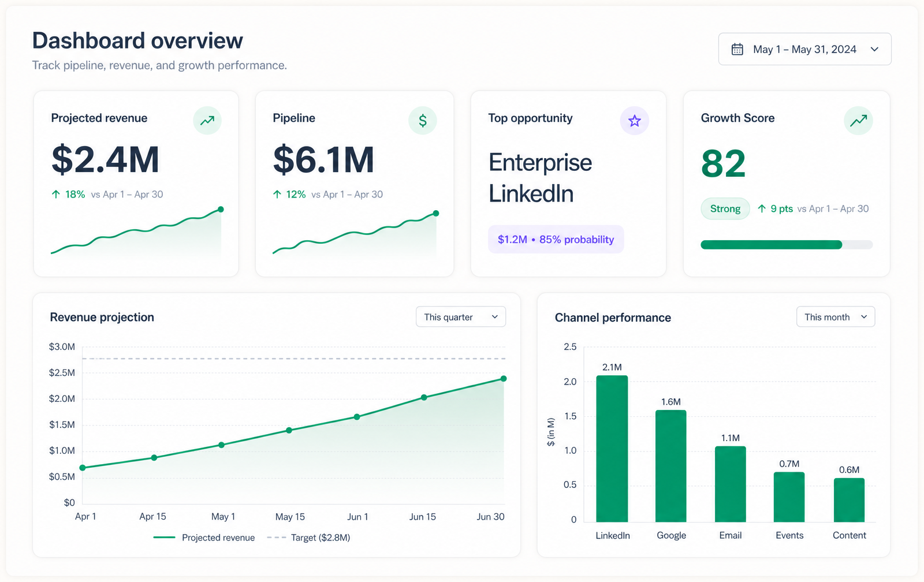Click the Revenue projection title
This screenshot has width=924, height=582.
click(x=102, y=317)
